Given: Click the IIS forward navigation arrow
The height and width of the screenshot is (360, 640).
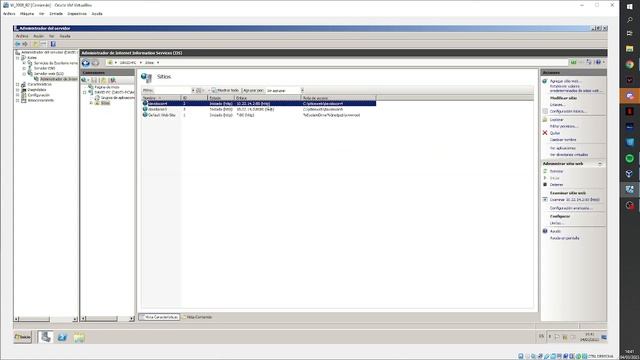Looking at the screenshot, I should point(96,63).
